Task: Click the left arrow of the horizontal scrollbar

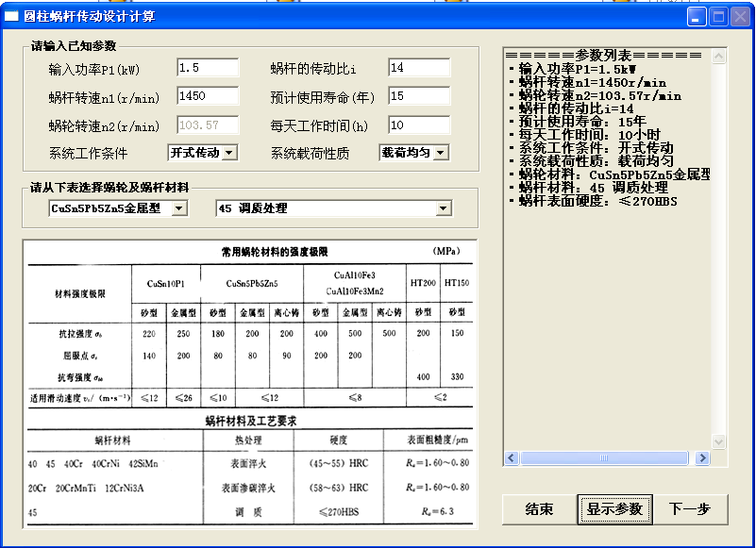Action: 511,457
